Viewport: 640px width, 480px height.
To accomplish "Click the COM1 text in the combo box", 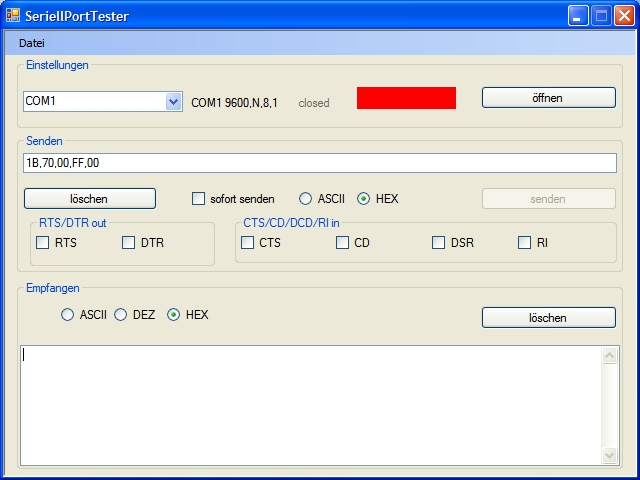I will pos(40,100).
